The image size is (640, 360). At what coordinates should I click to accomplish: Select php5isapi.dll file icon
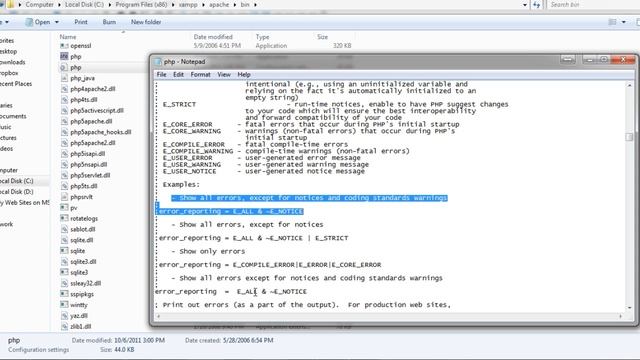pyautogui.click(x=64, y=153)
